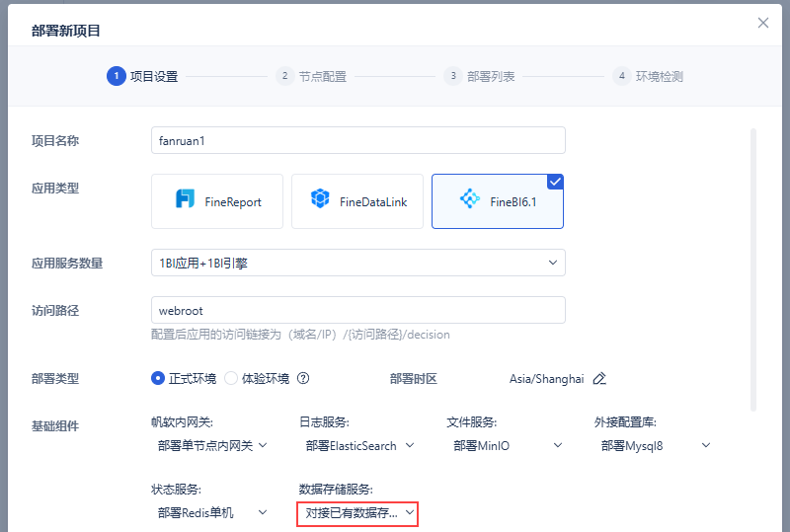This screenshot has width=790, height=532.
Task: Open help tooltip next to 体验环境
Action: pyautogui.click(x=303, y=378)
